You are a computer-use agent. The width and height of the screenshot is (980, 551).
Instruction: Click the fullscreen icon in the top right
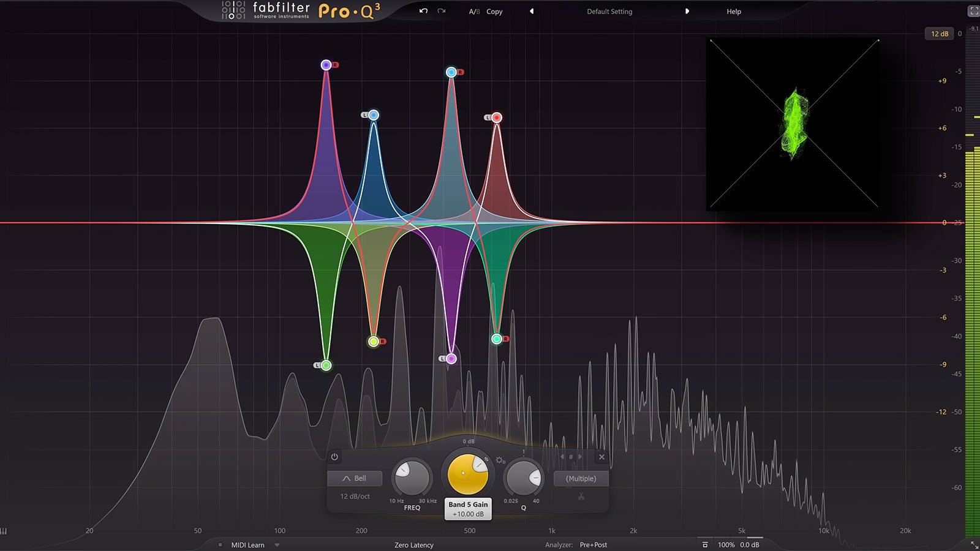973,9
